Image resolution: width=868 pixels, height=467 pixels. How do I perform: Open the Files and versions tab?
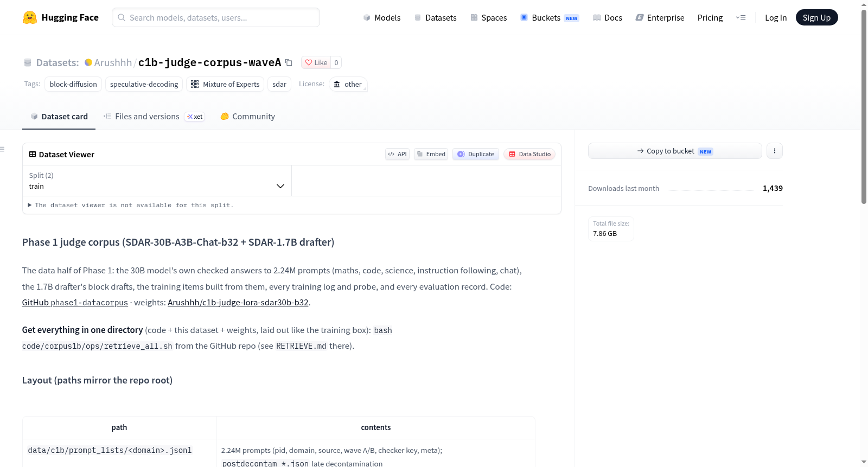154,117
